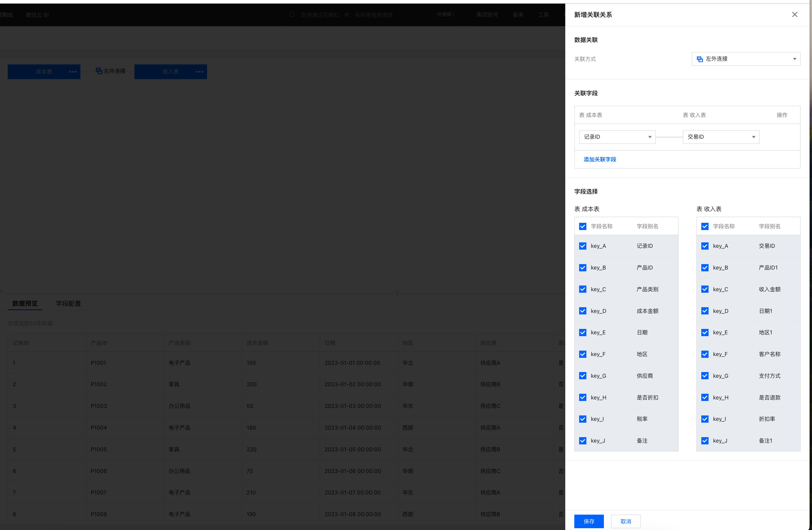Switch to the 字段配置 tab
Viewport: 812px width, 530px height.
point(68,303)
